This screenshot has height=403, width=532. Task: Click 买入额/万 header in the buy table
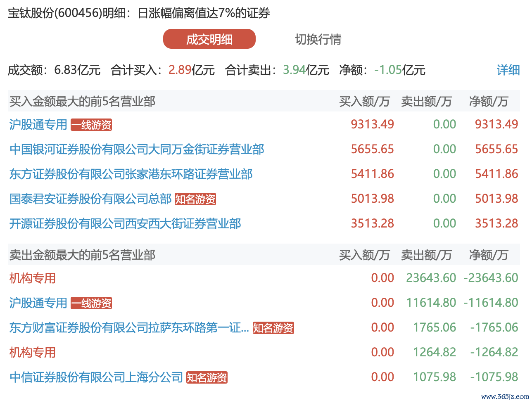pyautogui.click(x=365, y=102)
